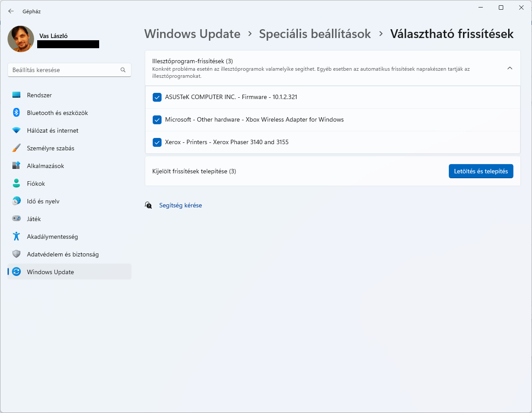Maximize the Gépház window
Viewport: 532px width, 413px height.
[501, 8]
